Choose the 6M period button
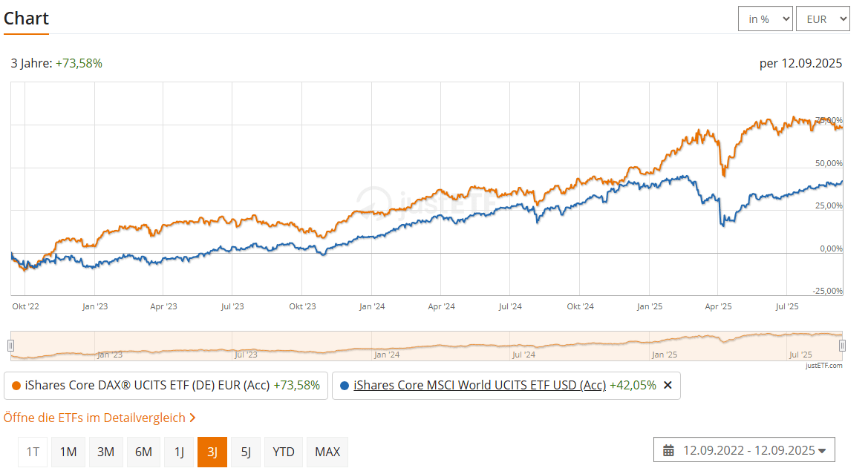This screenshot has width=868, height=471. pyautogui.click(x=143, y=452)
